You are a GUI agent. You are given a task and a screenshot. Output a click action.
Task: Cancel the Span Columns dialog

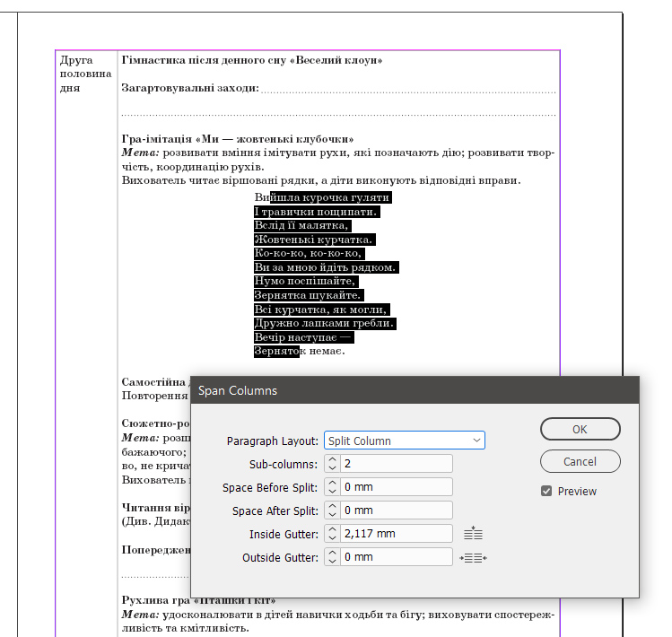[580, 461]
